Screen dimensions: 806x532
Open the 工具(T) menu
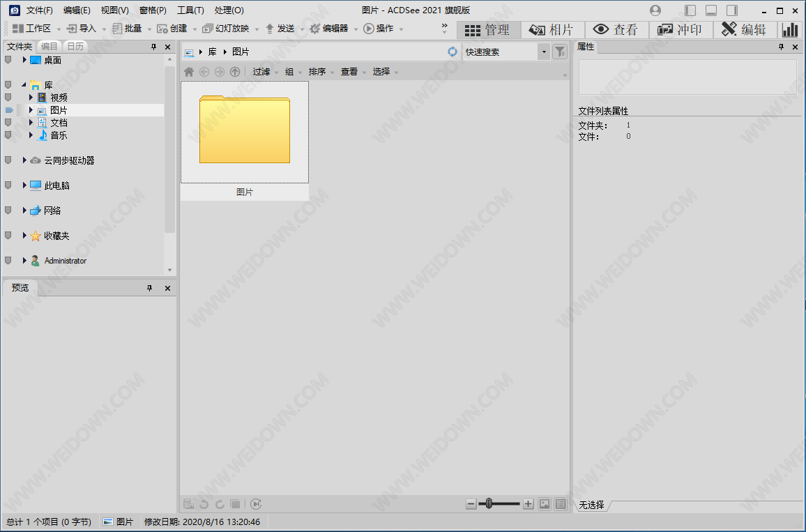(x=190, y=10)
